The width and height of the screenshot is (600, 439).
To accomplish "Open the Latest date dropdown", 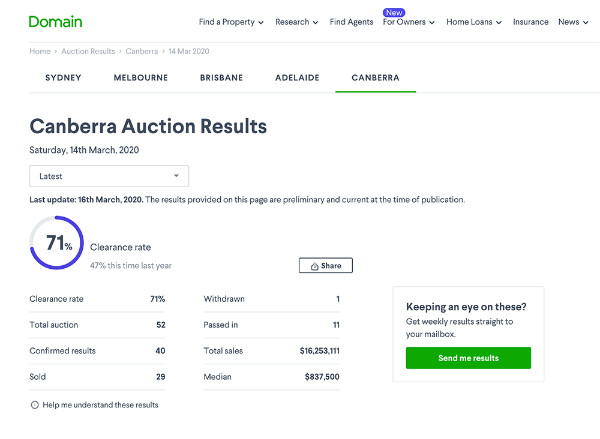I will tap(109, 176).
